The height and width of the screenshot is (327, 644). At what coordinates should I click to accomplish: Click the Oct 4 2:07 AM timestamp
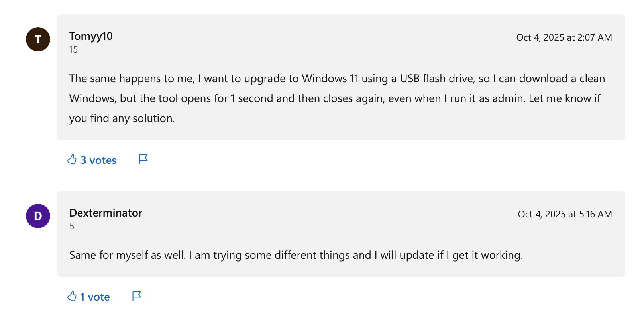[x=564, y=37]
